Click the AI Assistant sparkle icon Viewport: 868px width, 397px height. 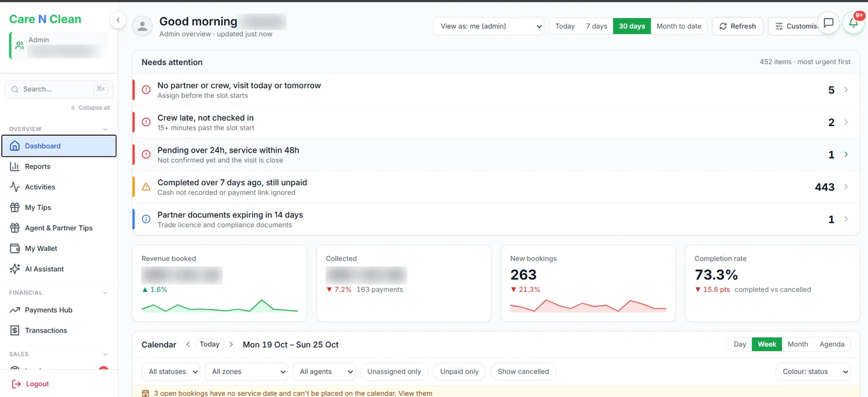(15, 269)
